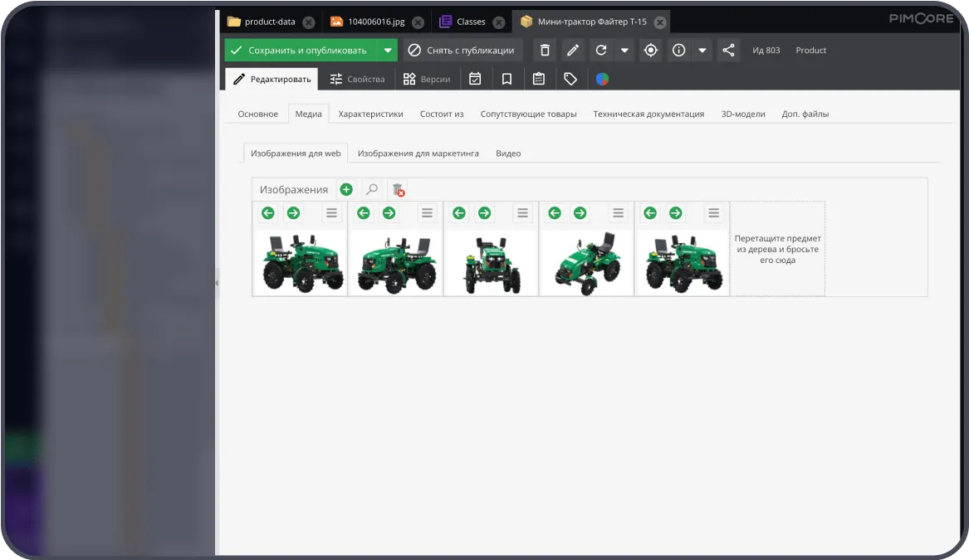Screen dimensions: 969x560
Task: Click the pencil rename icon in toolbar
Action: point(573,51)
